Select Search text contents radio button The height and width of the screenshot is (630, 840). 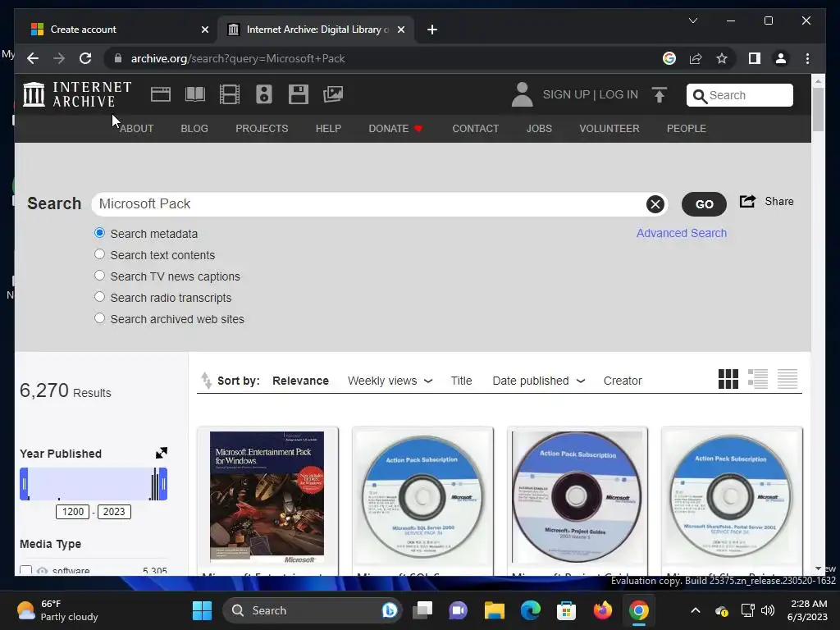(99, 254)
